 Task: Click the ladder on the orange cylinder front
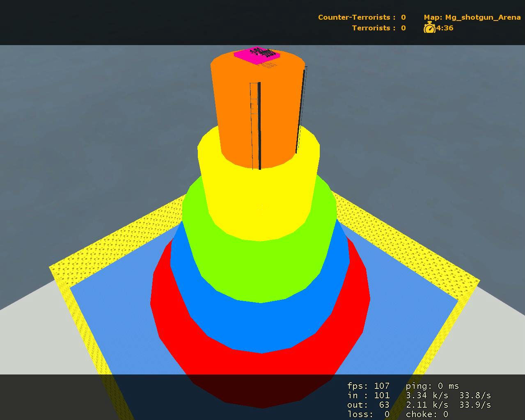tap(255, 126)
